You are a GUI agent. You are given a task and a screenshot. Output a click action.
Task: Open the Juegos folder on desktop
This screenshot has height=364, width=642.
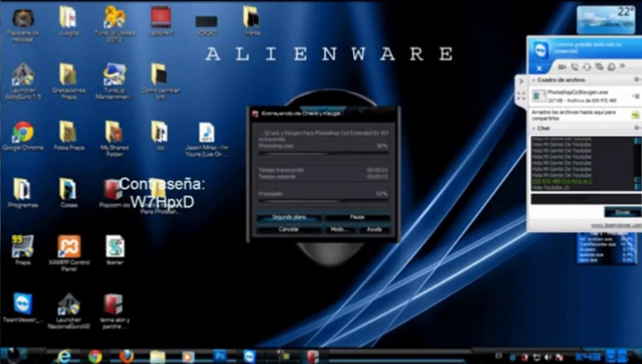pyautogui.click(x=68, y=21)
